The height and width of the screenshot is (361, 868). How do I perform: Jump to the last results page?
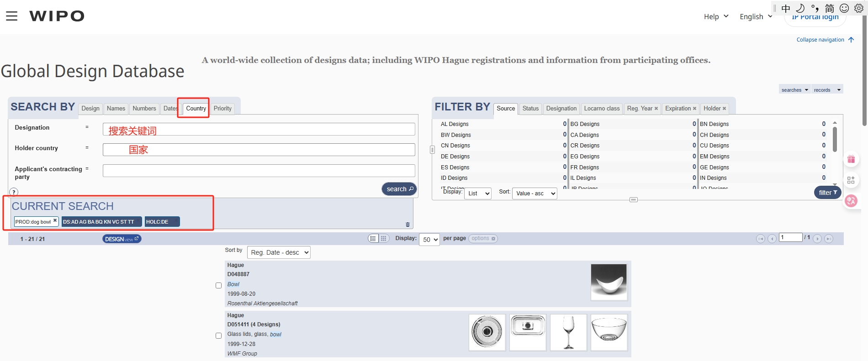click(x=829, y=239)
